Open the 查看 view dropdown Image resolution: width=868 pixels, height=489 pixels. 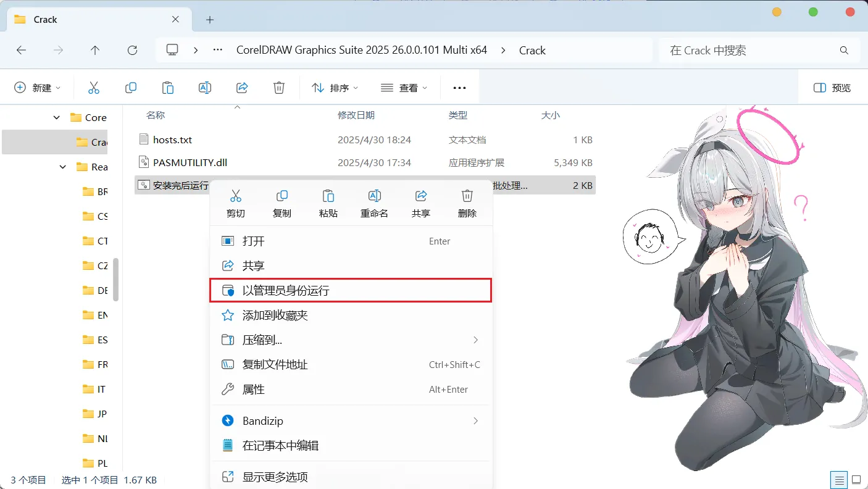pos(404,88)
